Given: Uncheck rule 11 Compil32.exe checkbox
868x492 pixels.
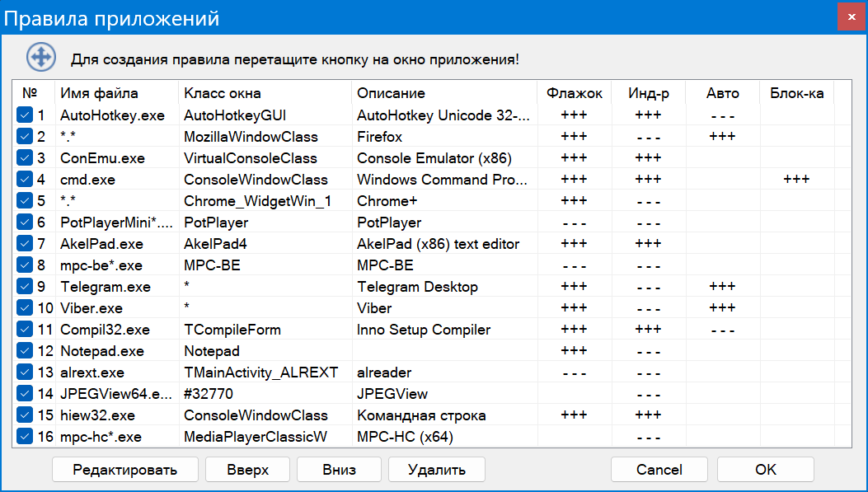Looking at the screenshot, I should (x=25, y=330).
